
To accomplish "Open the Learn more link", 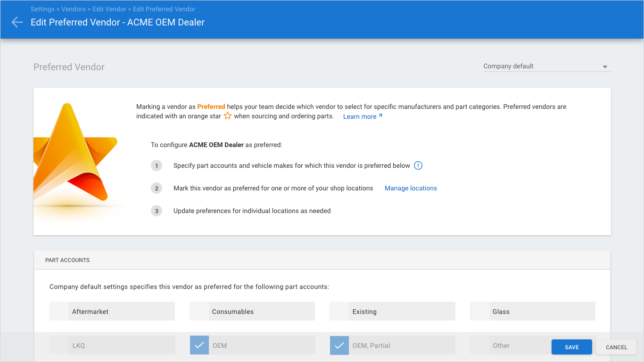I will click(x=363, y=116).
